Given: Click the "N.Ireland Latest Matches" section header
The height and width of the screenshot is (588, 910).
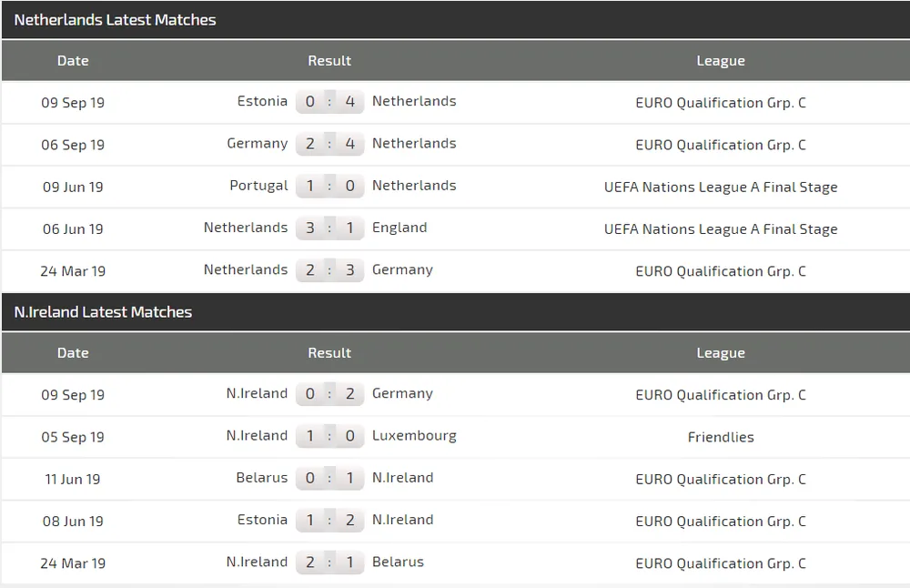Looking at the screenshot, I should (104, 312).
